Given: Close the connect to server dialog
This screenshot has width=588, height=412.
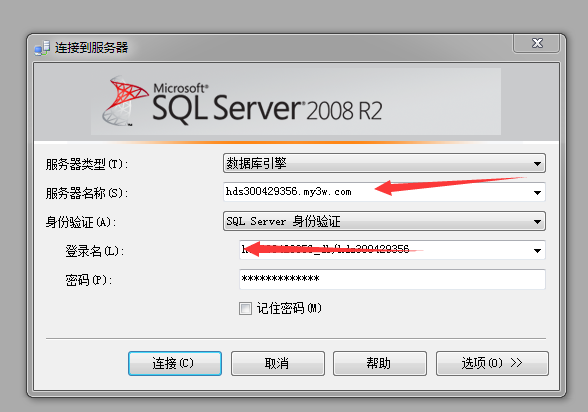Looking at the screenshot, I should (537, 43).
